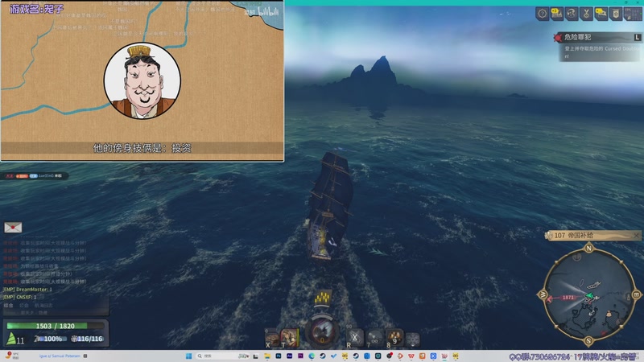This screenshot has height=362, width=644.
Task: Switch to the 综合 chat tab
Action: (8, 306)
